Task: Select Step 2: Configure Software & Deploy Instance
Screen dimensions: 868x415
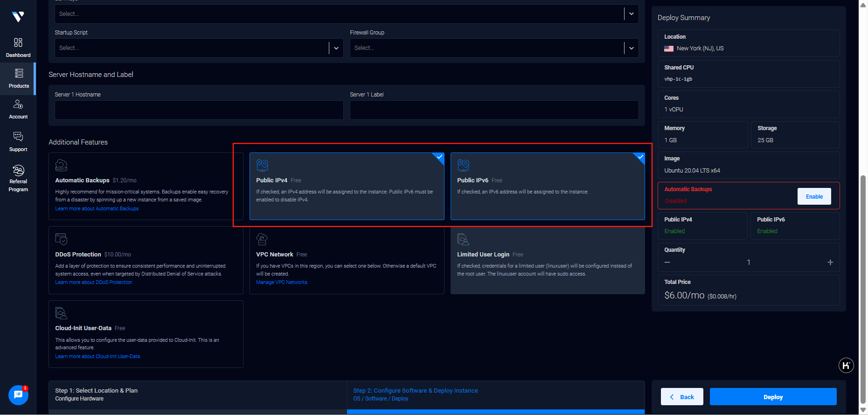Action: [495, 394]
